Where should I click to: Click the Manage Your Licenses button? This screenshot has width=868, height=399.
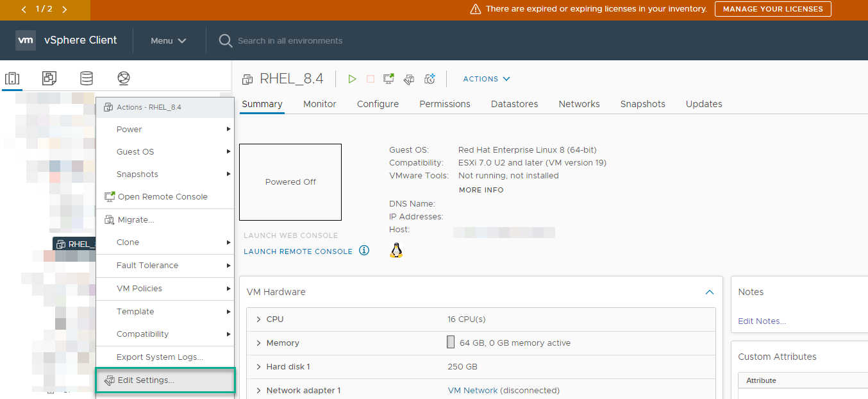tap(773, 9)
